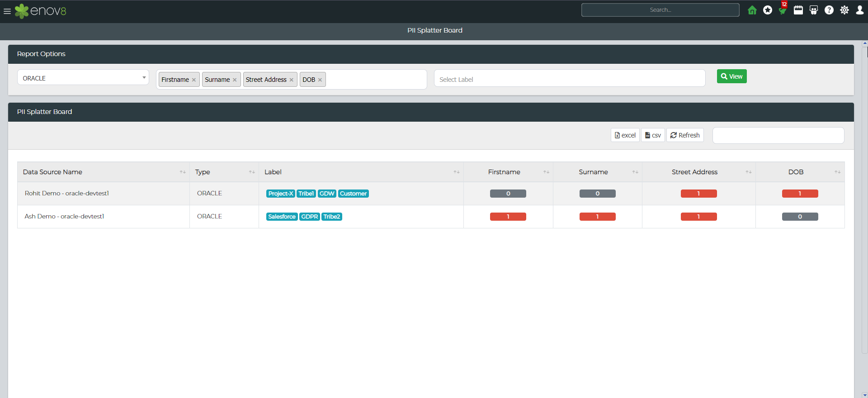
Task: Open the presentation board icon in the header
Action: [x=814, y=10]
